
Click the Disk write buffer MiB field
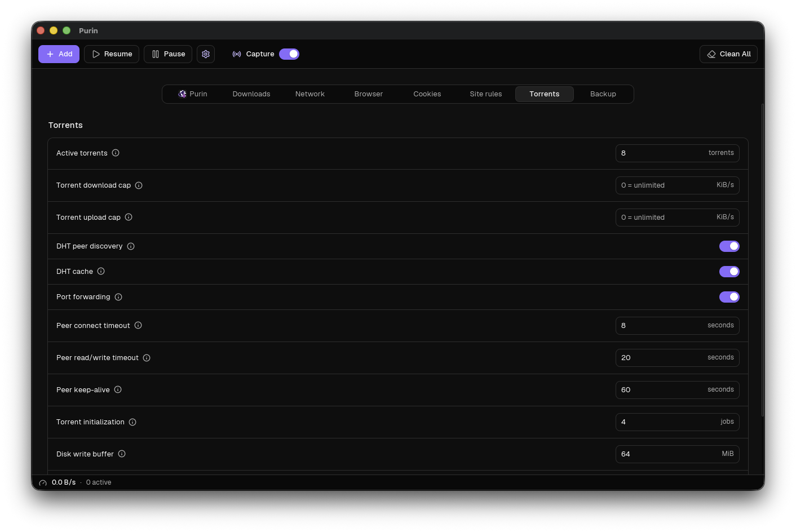[x=678, y=454]
